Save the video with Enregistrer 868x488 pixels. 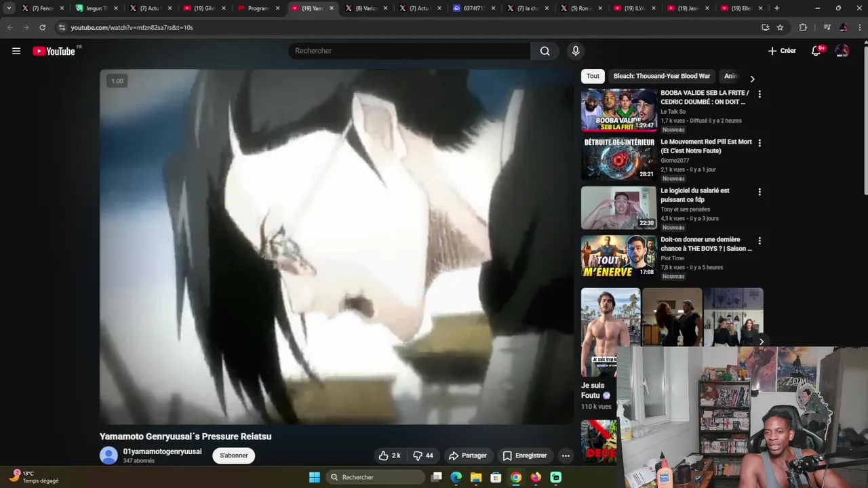524,455
